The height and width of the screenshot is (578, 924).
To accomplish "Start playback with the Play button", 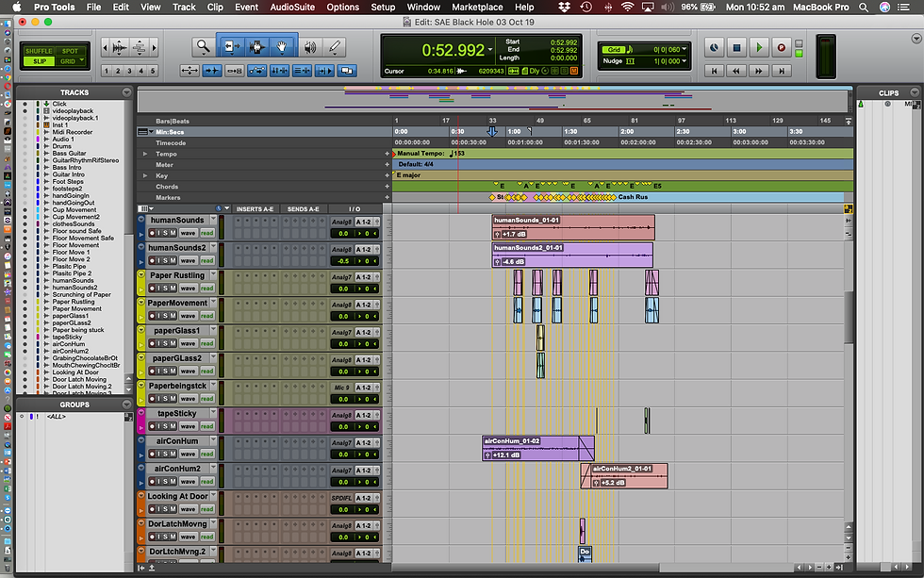I will pyautogui.click(x=759, y=48).
